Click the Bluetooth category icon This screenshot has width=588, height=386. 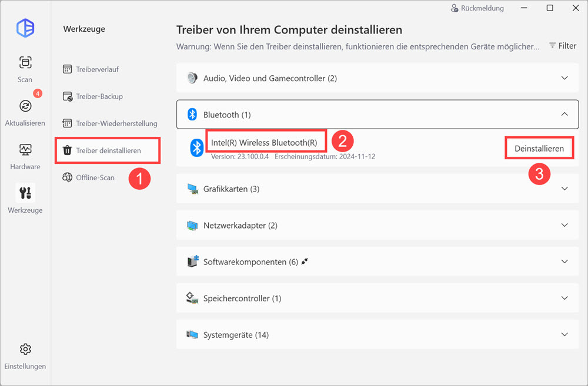click(x=192, y=115)
